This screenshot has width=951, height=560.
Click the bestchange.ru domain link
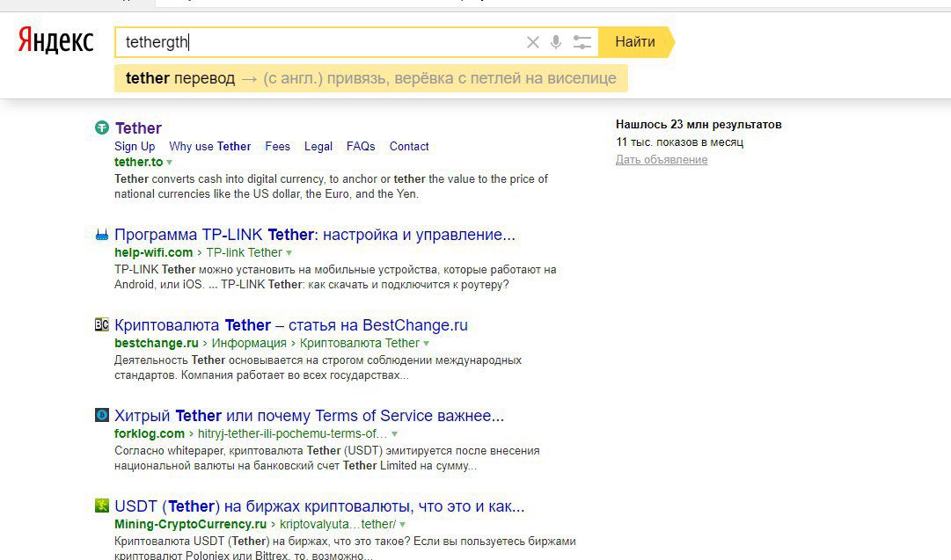click(157, 343)
